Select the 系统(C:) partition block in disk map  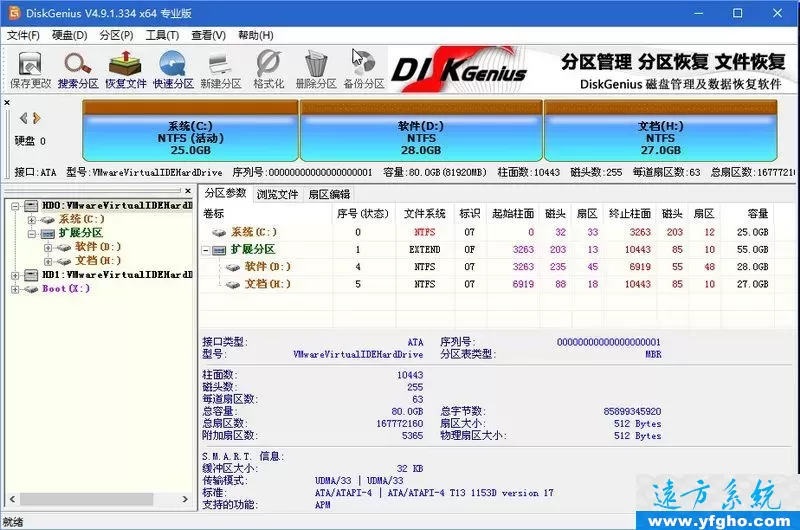click(190, 131)
